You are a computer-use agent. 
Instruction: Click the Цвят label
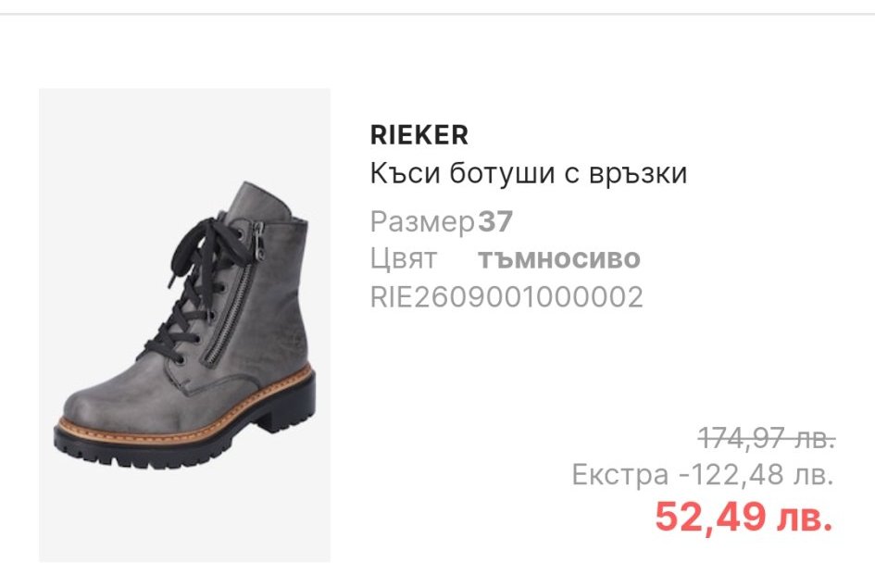pos(403,259)
